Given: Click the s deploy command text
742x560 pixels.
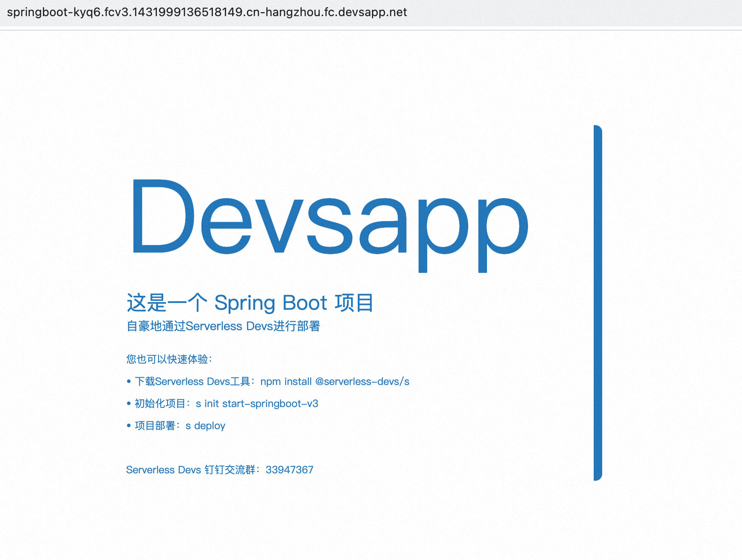Looking at the screenshot, I should (205, 426).
